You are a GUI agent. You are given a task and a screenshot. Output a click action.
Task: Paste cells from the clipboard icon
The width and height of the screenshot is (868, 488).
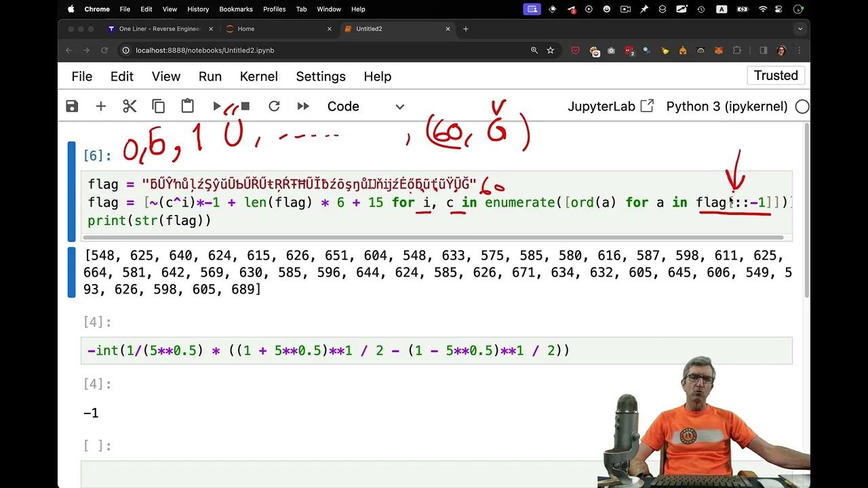187,106
